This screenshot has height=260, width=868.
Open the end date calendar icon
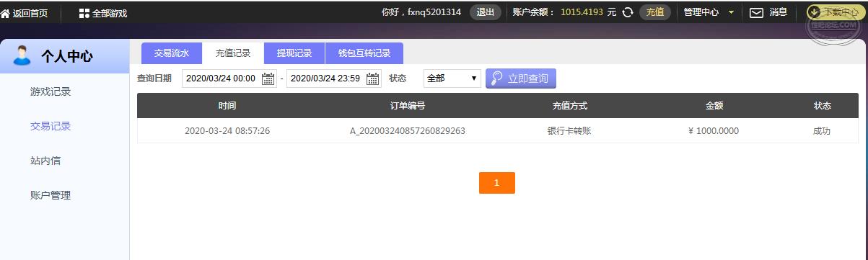point(373,79)
